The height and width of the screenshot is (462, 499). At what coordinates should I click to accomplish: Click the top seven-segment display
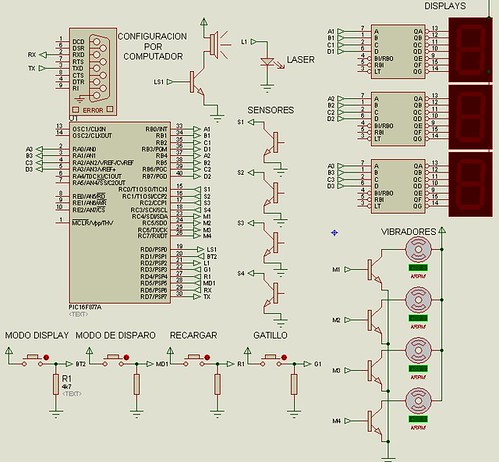[x=471, y=50]
